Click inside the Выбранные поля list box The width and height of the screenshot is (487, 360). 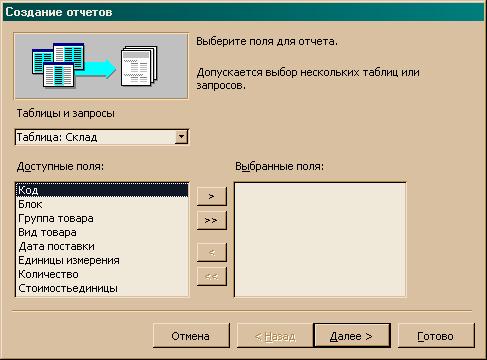pyautogui.click(x=320, y=239)
